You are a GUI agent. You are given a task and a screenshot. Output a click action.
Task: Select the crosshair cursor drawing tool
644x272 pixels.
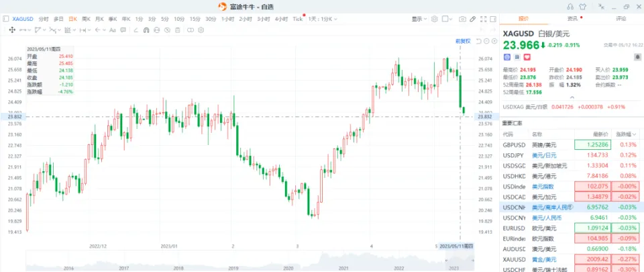(12, 30)
